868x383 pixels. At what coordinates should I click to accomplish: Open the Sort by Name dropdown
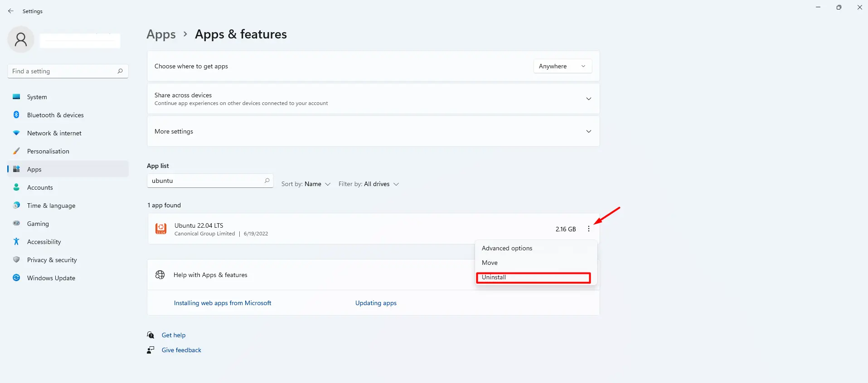[x=306, y=184]
